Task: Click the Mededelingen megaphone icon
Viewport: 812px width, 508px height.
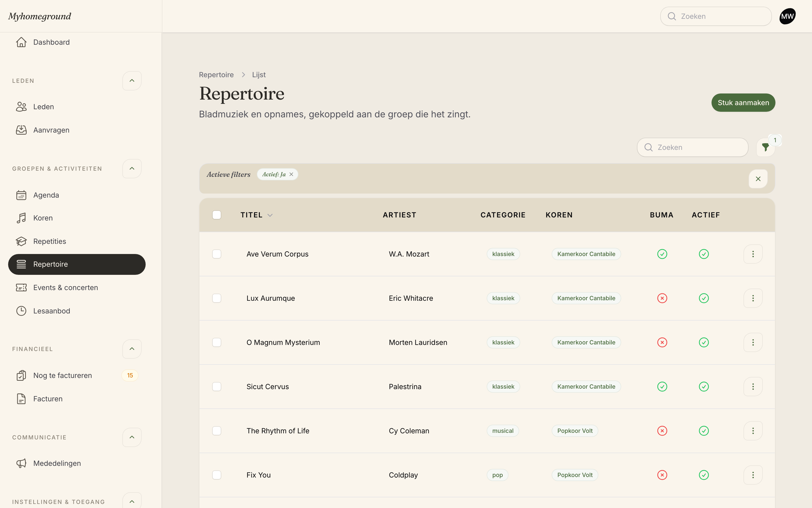Action: [21, 463]
